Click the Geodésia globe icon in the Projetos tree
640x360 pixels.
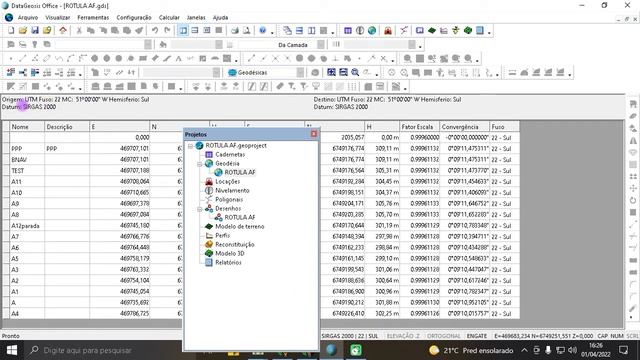click(x=209, y=164)
